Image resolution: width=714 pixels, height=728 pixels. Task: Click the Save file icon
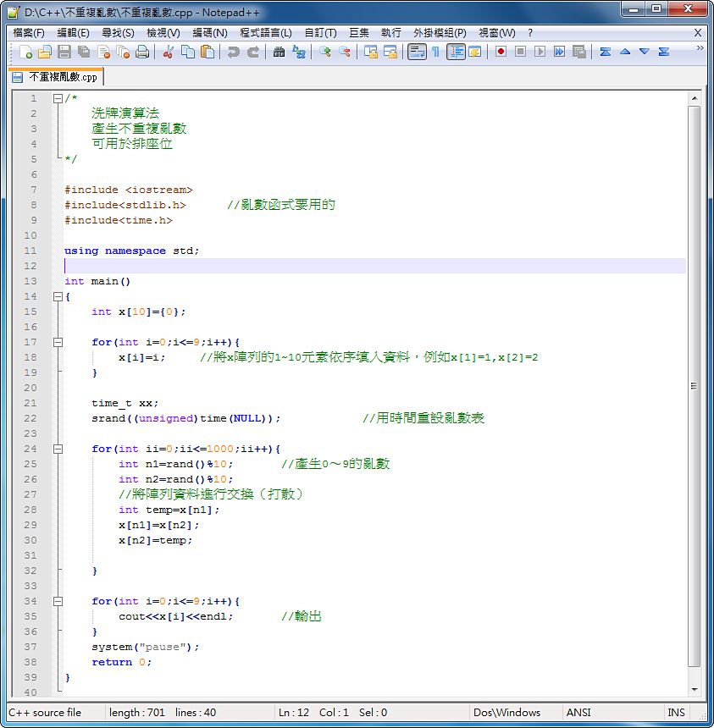pyautogui.click(x=64, y=52)
